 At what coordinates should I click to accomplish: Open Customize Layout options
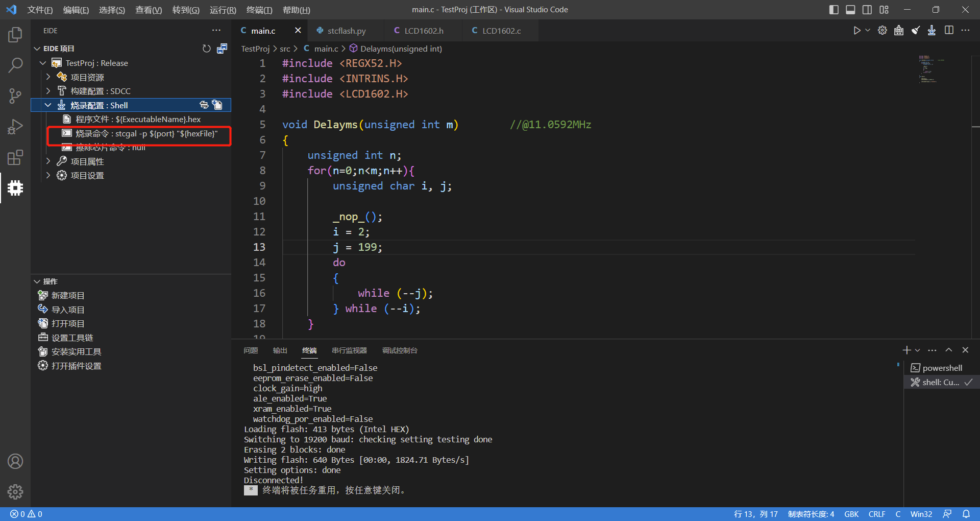pyautogui.click(x=884, y=10)
